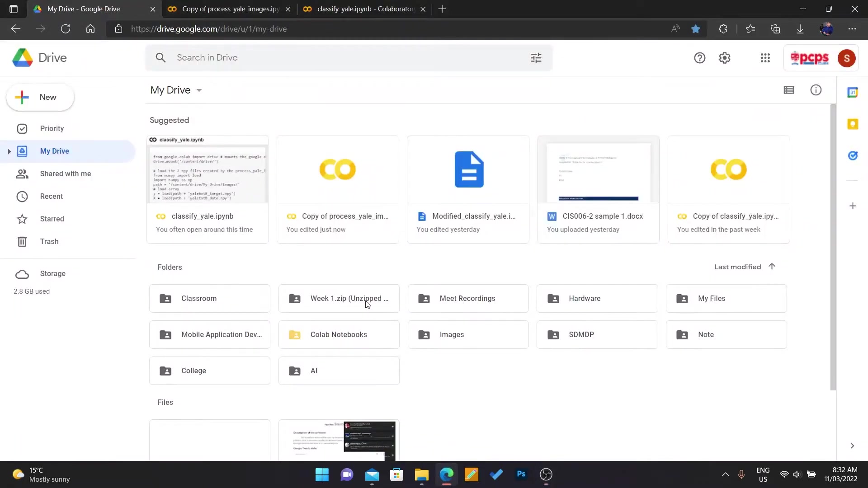
Task: Open Drive settings gear
Action: point(725,58)
